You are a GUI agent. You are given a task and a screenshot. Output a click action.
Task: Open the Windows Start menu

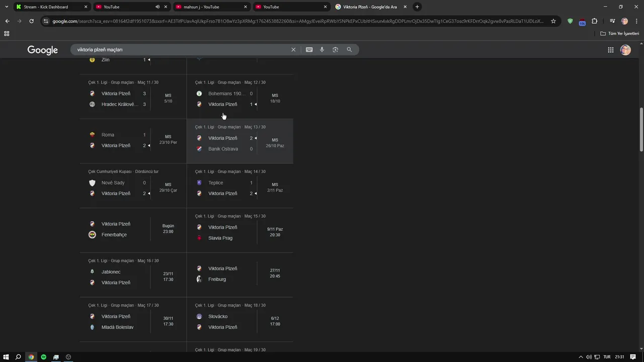(x=6, y=357)
